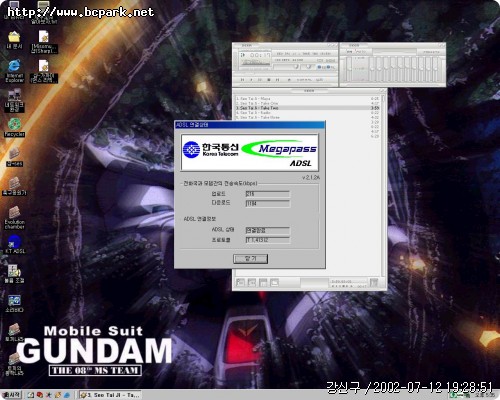Click the first quick launch icon

31,395
